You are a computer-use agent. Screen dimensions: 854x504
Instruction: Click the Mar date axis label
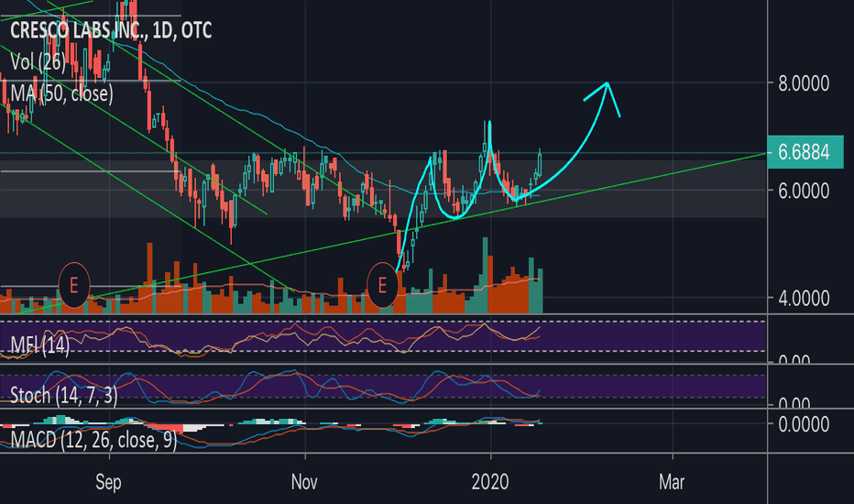pos(672,482)
